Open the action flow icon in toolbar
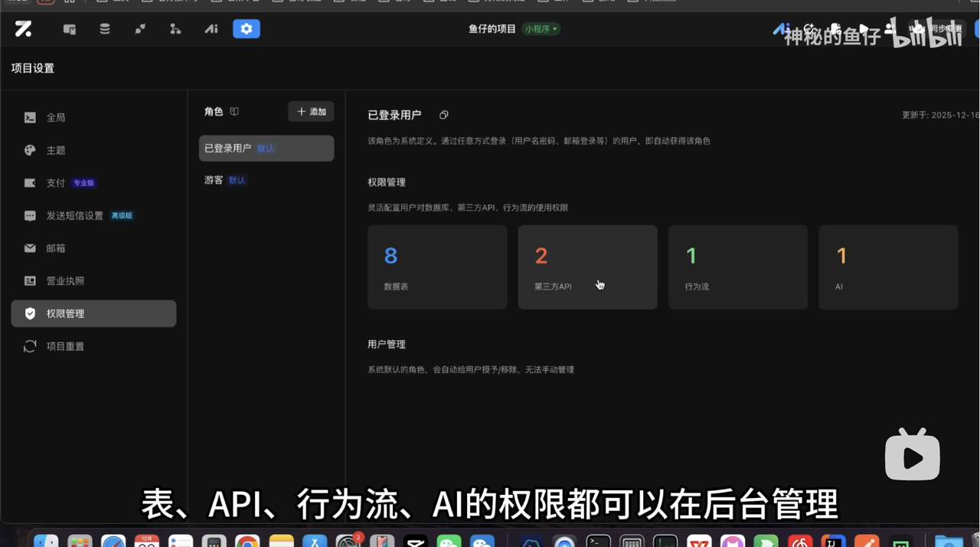 coord(140,29)
